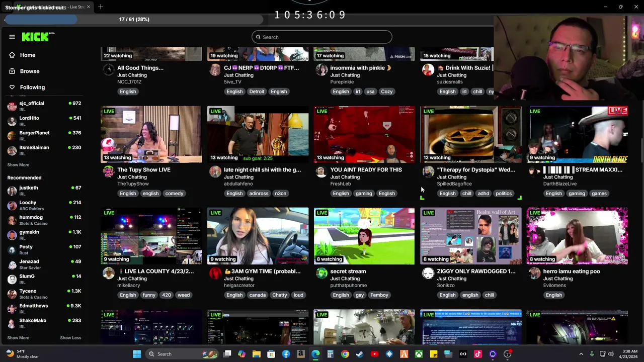The height and width of the screenshot is (362, 644).
Task: Open BurgerPlanet channel in sidebar
Action: pos(44,135)
